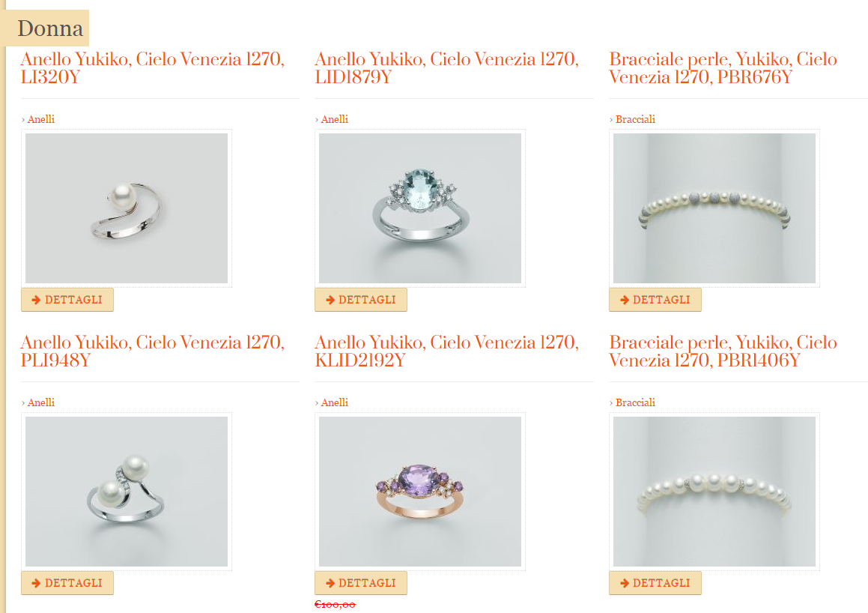This screenshot has height=613, width=868.
Task: Open the white pearl bracelet PBR1406Y image
Action: click(714, 492)
